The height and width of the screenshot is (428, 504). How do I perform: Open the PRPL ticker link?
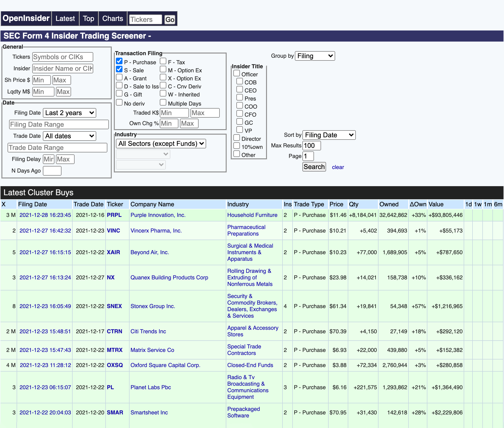114,215
